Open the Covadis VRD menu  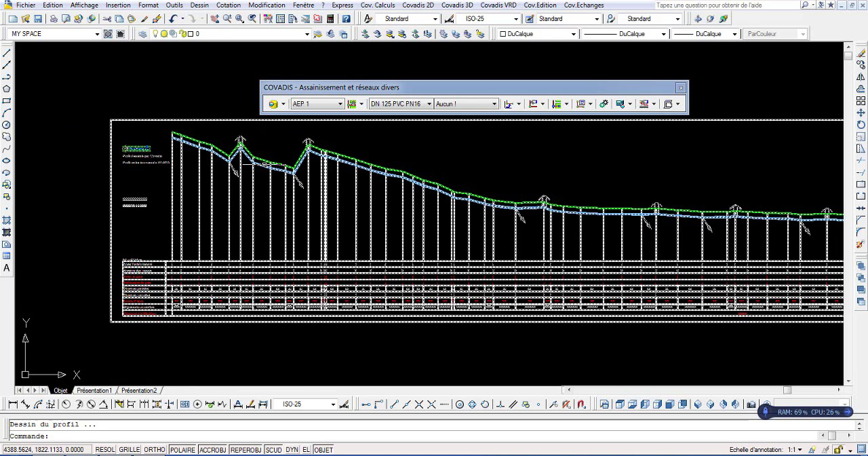point(498,5)
